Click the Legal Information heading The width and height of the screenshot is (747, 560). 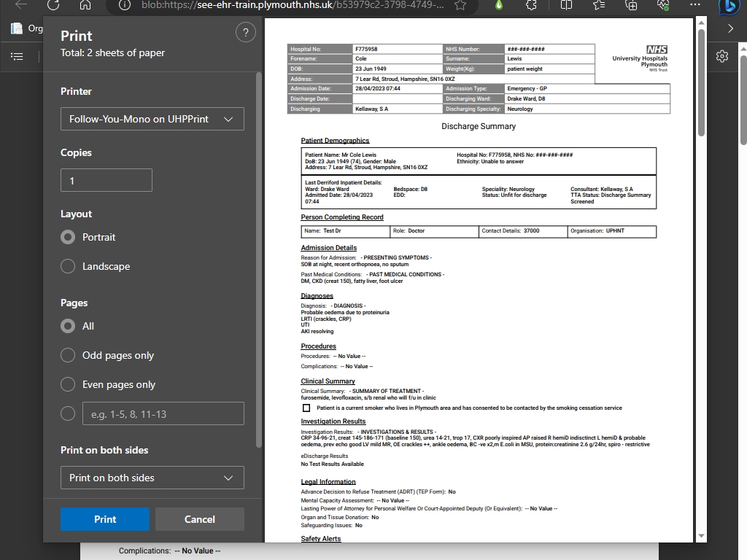328,482
